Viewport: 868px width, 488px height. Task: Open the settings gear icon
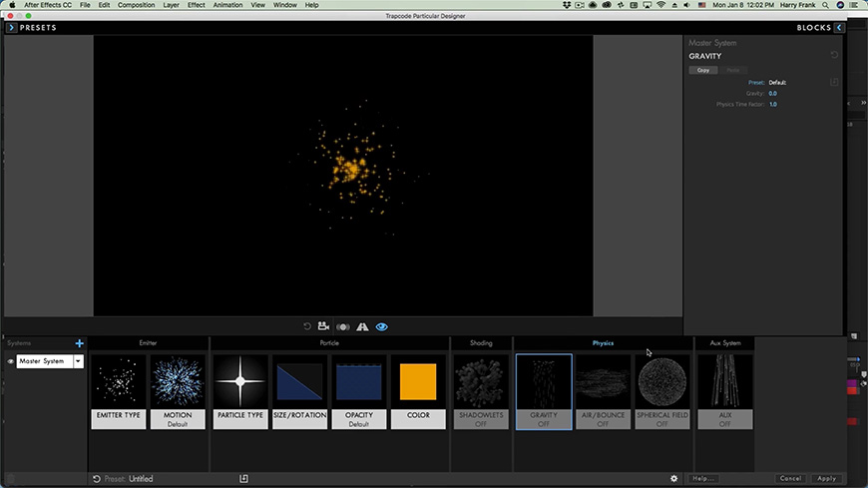click(673, 479)
